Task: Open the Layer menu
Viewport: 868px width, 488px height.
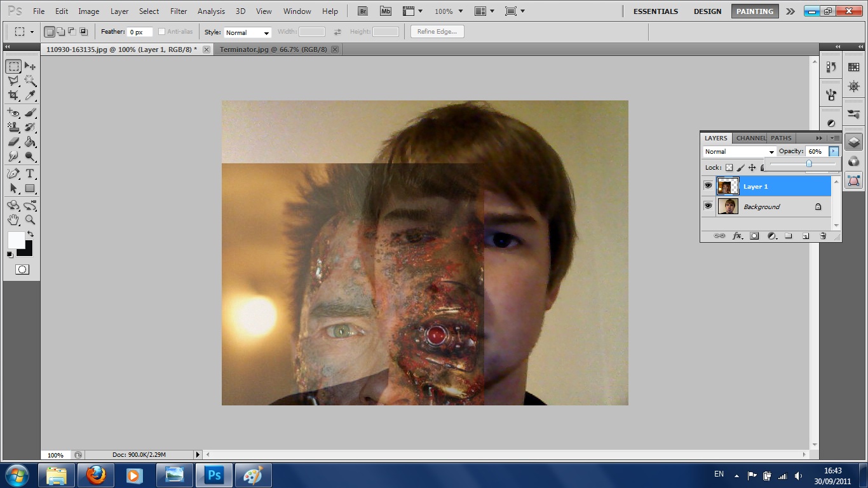Action: [119, 11]
